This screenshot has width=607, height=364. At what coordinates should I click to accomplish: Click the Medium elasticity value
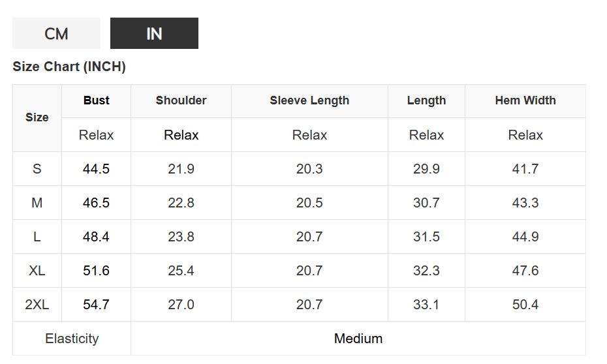click(x=358, y=339)
